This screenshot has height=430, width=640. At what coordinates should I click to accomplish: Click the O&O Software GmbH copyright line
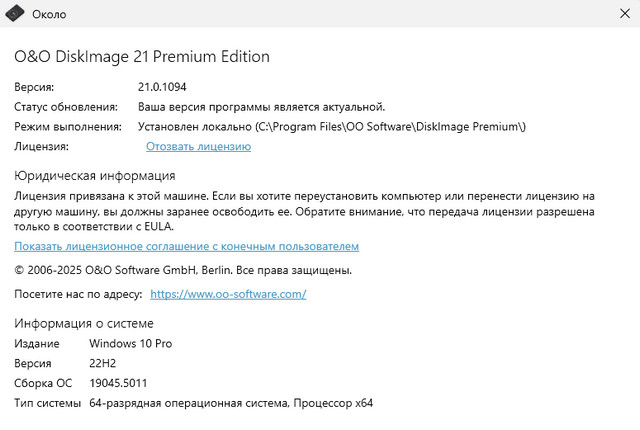point(183,270)
